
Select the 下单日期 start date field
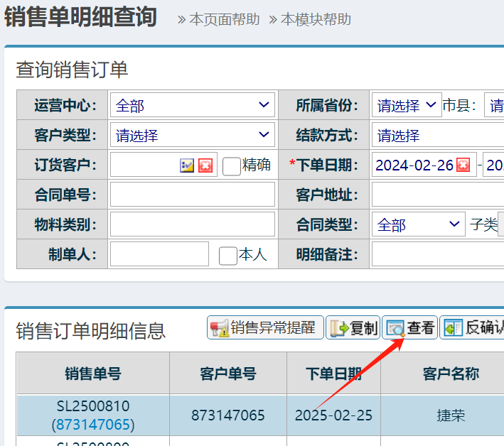click(414, 165)
